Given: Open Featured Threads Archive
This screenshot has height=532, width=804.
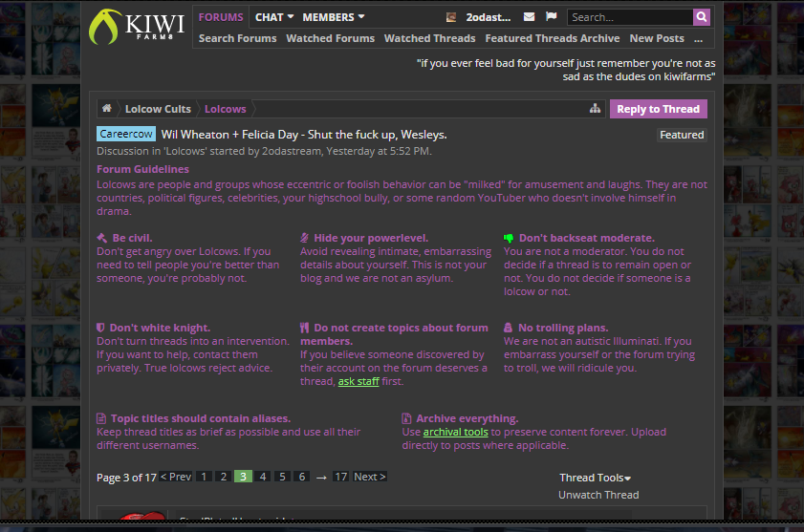Looking at the screenshot, I should pos(553,38).
